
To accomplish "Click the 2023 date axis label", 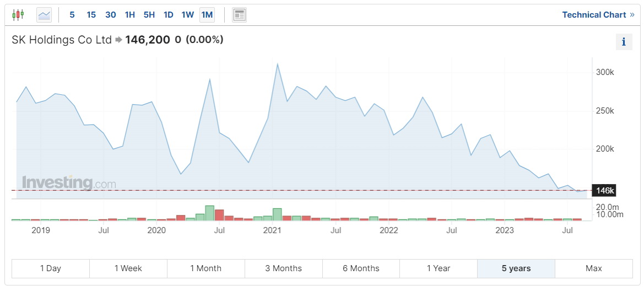I will coord(505,230).
